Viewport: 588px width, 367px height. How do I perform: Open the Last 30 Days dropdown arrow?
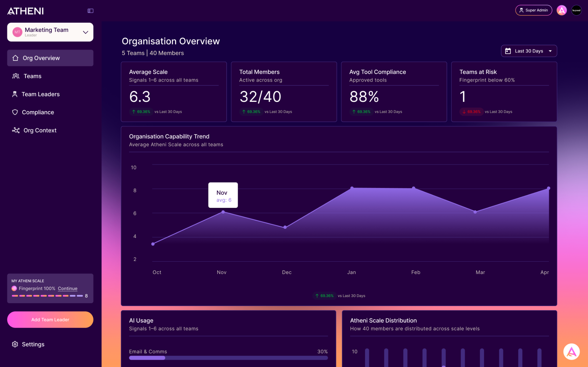click(550, 51)
